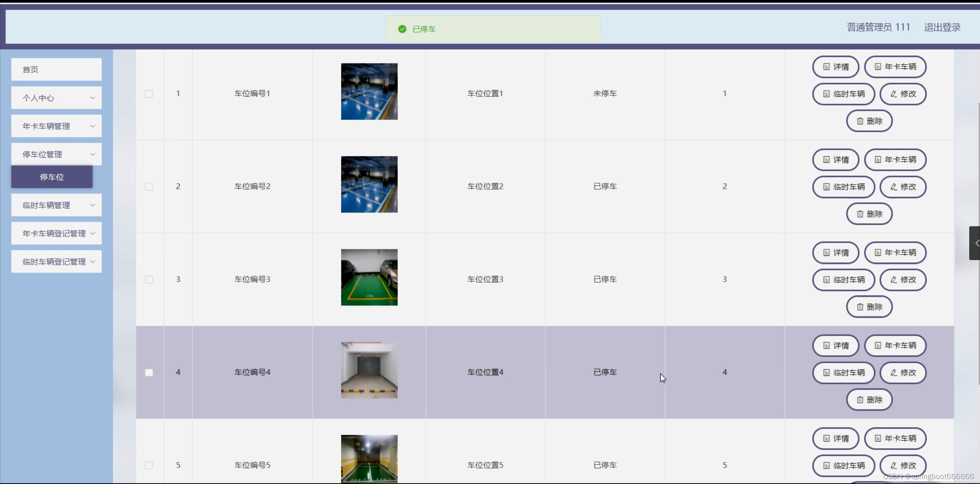Image resolution: width=980 pixels, height=484 pixels.
Task: Check the box on highlighted row 4
Action: point(149,372)
